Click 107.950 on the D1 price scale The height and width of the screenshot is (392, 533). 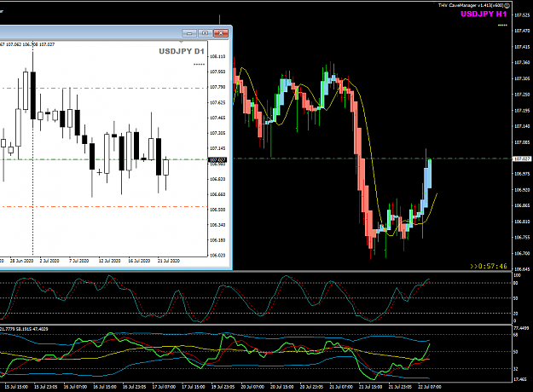217,72
